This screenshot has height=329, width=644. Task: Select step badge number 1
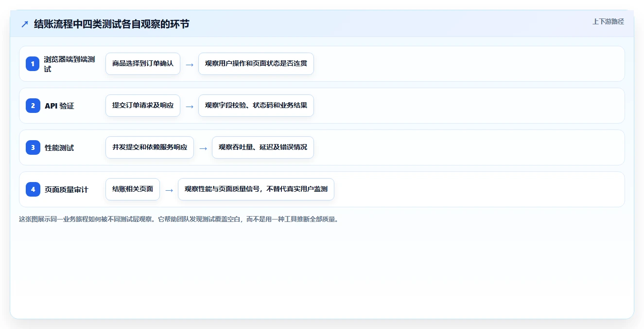point(33,64)
